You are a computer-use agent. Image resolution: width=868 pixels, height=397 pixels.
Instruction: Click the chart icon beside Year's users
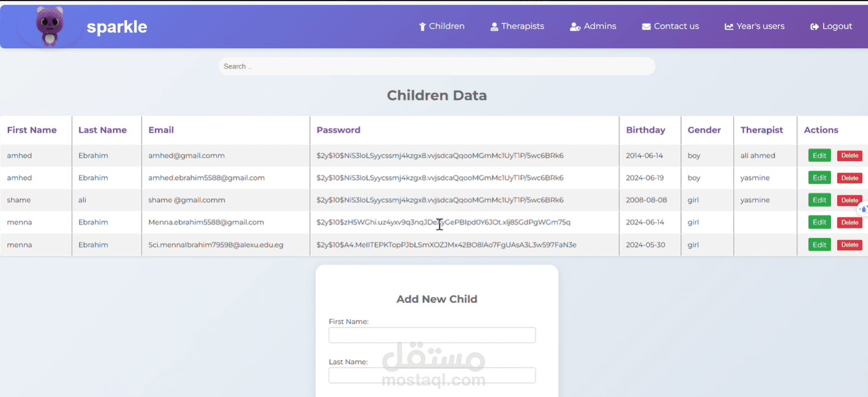(x=729, y=26)
